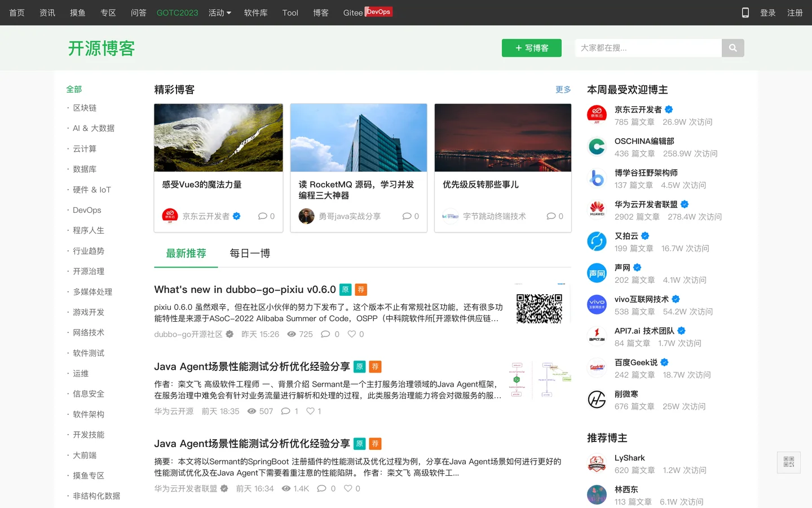This screenshot has width=812, height=508.
Task: Open RocketMQ 源码 card skyscraper thumbnail
Action: [x=359, y=138]
